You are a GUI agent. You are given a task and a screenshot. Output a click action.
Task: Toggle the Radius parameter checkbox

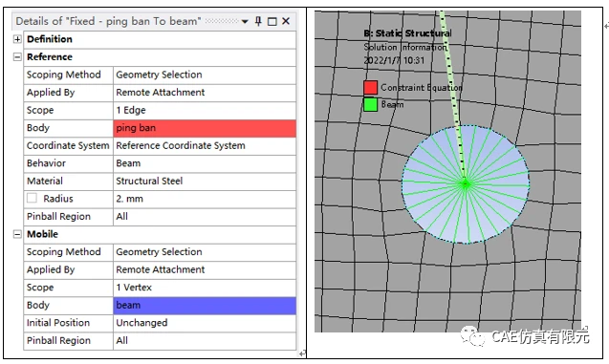[32, 199]
